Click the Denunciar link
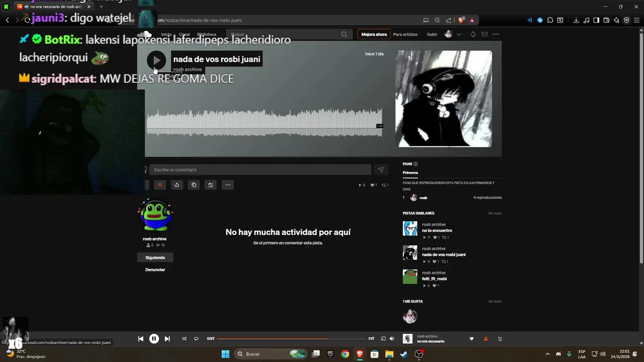Screen dimensions: 644x362 (x=155, y=270)
